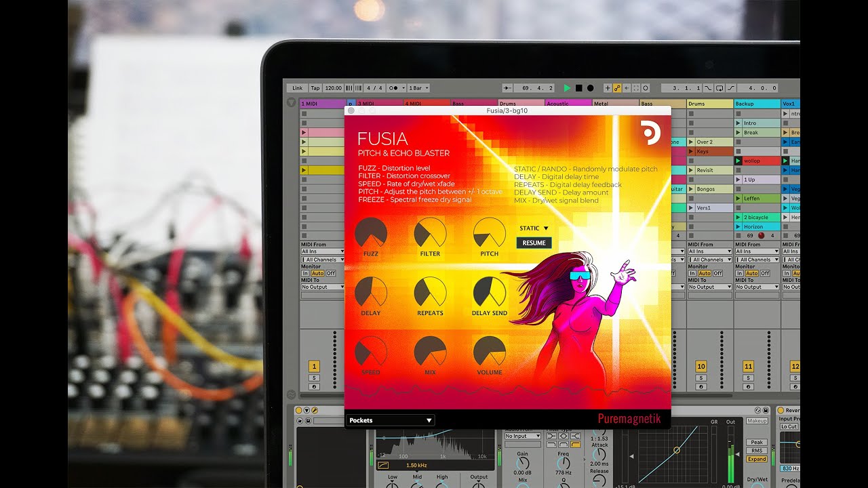This screenshot has width=868, height=488.
Task: Click the FILTER knob in Fusia
Action: click(430, 233)
